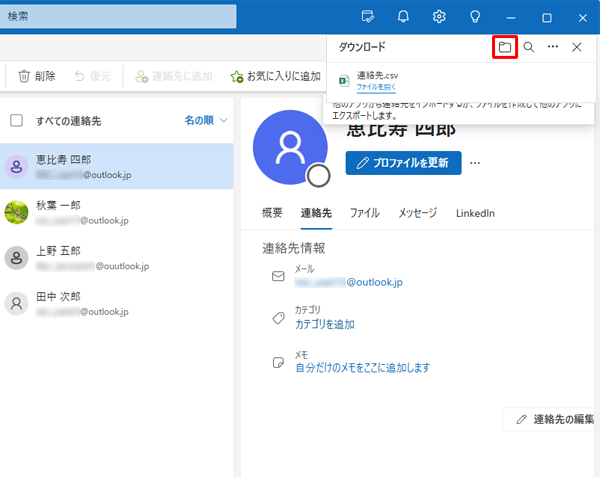Select contact 田中 次郎 in list
The height and width of the screenshot is (477, 600).
coord(117,304)
